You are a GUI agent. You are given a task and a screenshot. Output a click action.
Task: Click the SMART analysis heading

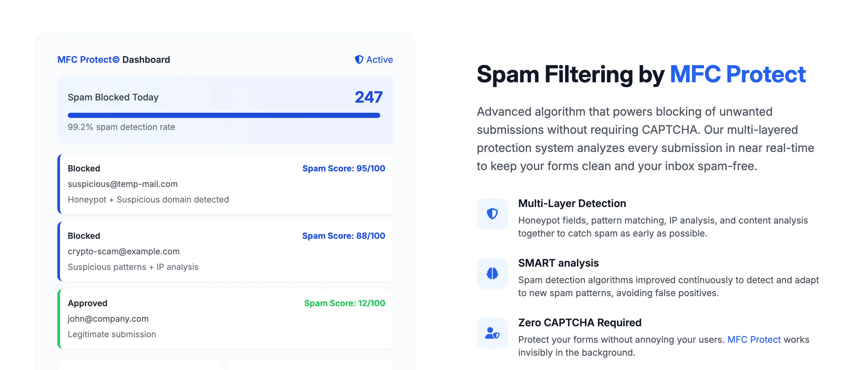pos(558,263)
